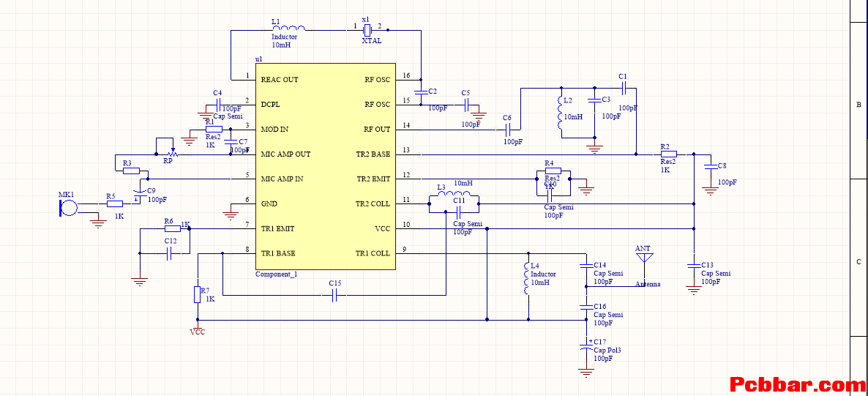868x396 pixels.
Task: Click the ground symbol under GND pin
Action: (x=231, y=211)
